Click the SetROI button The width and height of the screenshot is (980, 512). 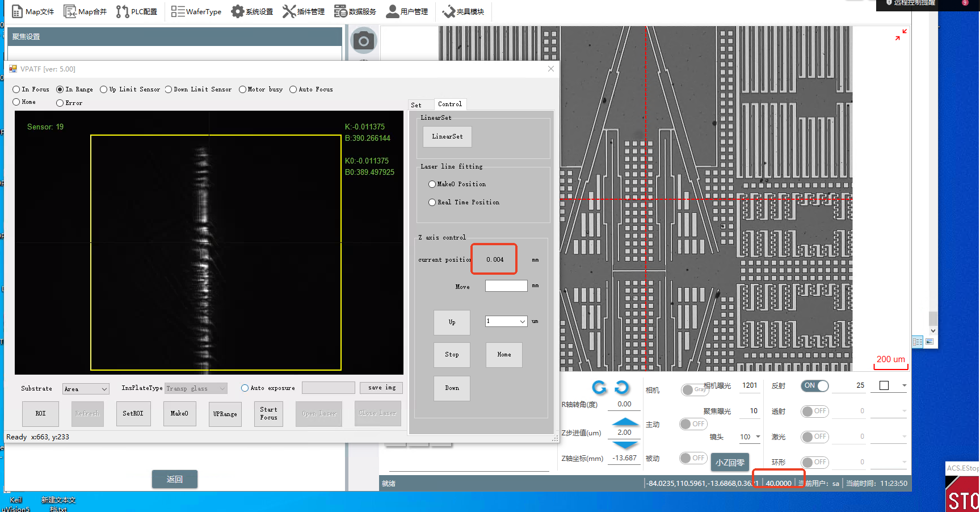point(133,414)
